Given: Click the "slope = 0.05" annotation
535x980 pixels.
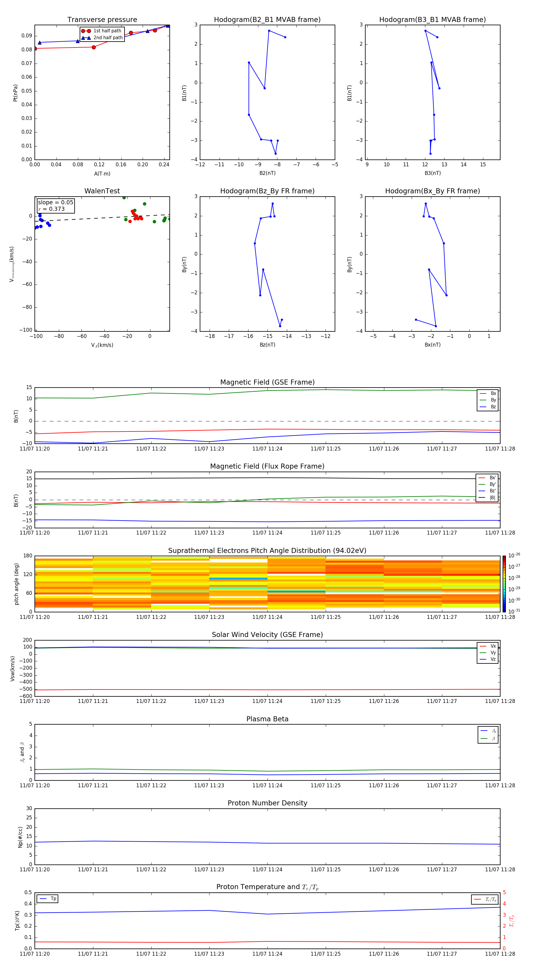Looking at the screenshot, I should [x=56, y=203].
